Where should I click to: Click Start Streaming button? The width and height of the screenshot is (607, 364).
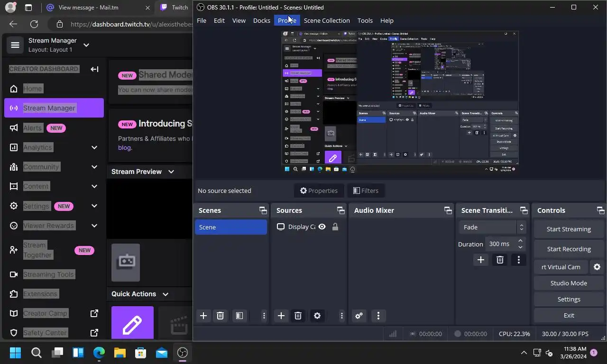(x=569, y=229)
